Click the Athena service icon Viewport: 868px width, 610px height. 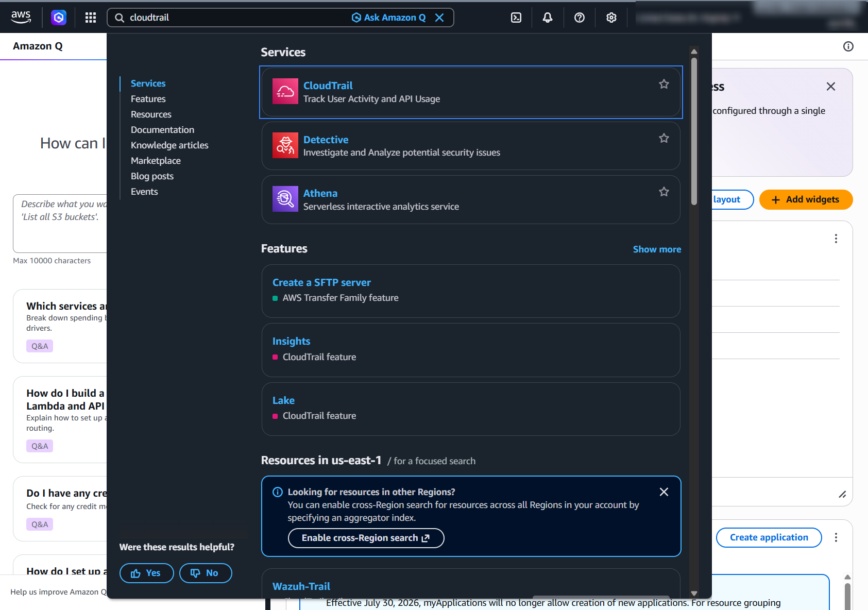click(x=285, y=199)
